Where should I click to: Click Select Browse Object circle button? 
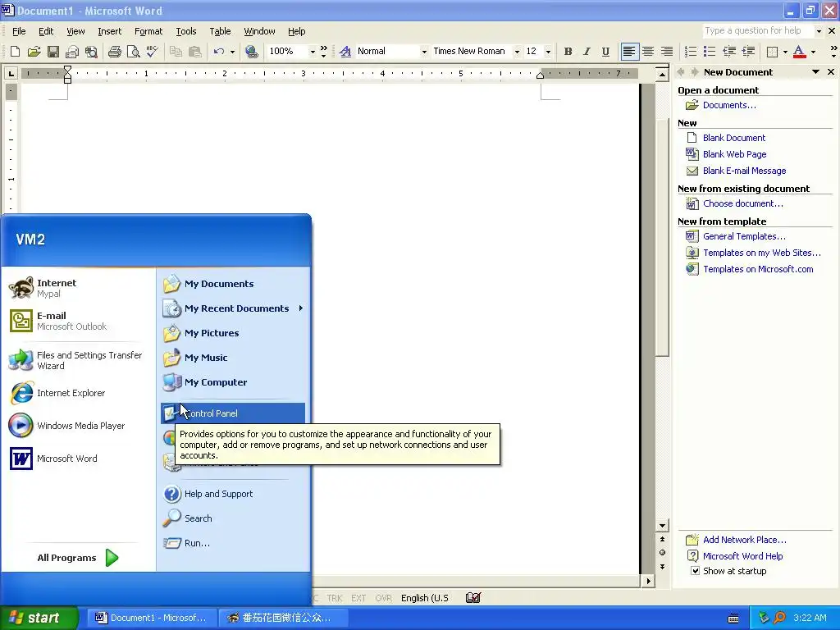(x=662, y=552)
